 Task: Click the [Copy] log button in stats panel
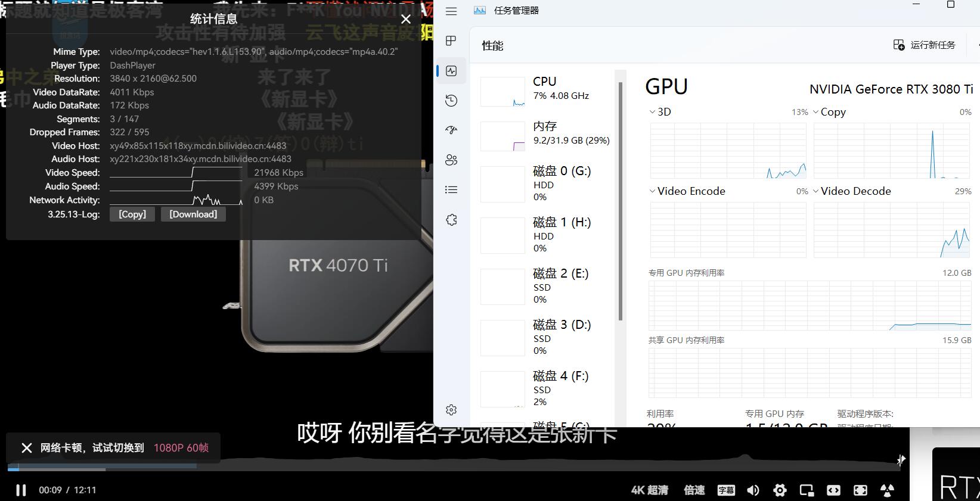(x=132, y=214)
